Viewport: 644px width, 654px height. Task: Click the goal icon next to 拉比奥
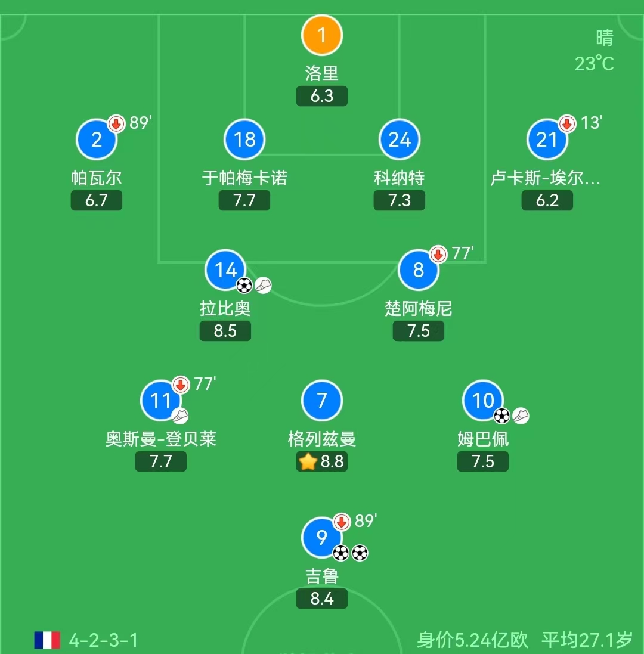[243, 285]
